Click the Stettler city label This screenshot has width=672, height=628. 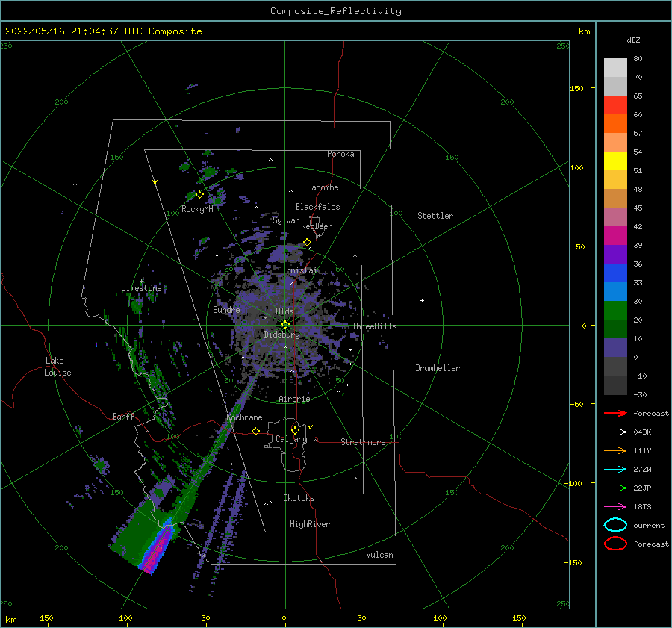[435, 216]
